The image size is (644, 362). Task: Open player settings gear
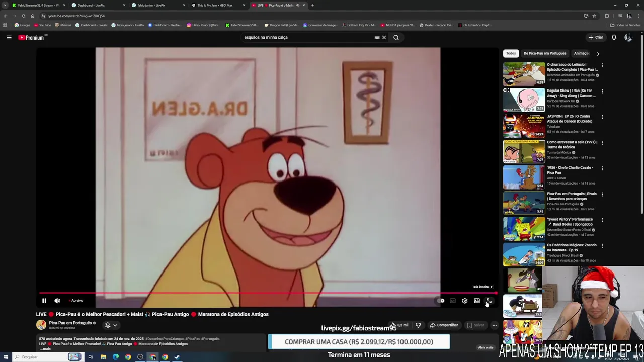(x=464, y=301)
